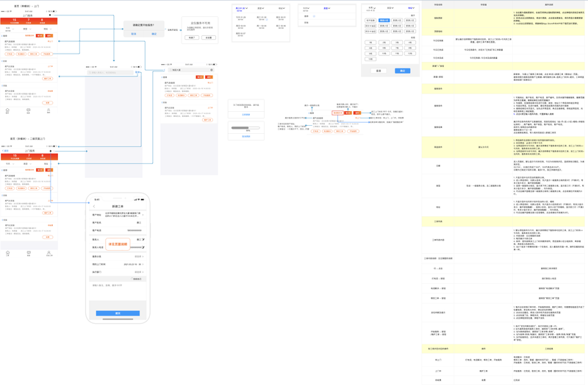Open the 服务分类 picker row in 新建工单
This screenshot has width=588, height=387.
[x=118, y=256]
